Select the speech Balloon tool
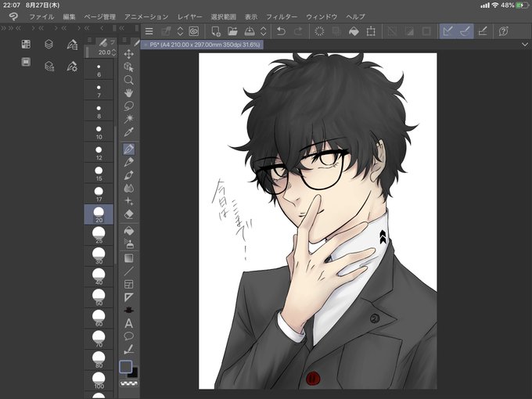532x399 pixels. pyautogui.click(x=128, y=336)
